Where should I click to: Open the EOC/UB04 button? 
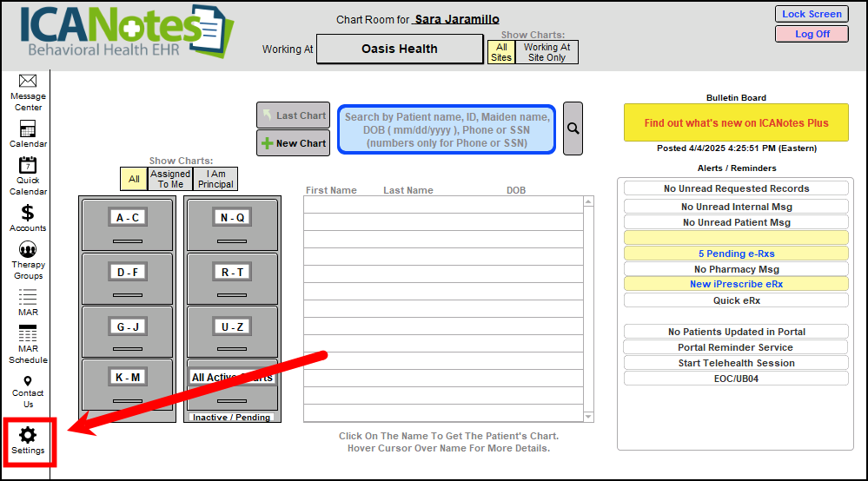tap(736, 379)
